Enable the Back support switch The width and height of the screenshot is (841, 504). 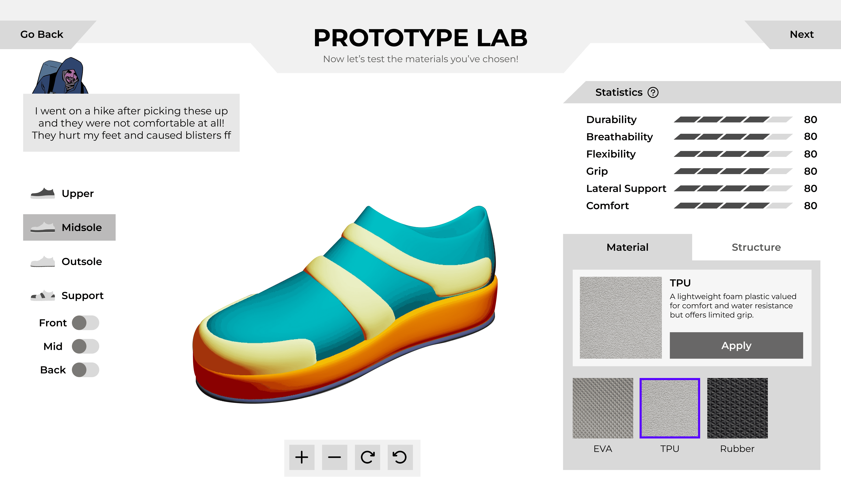[85, 370]
